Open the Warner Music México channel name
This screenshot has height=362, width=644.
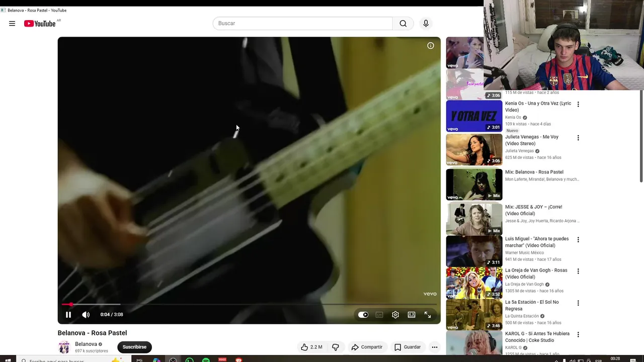click(524, 253)
